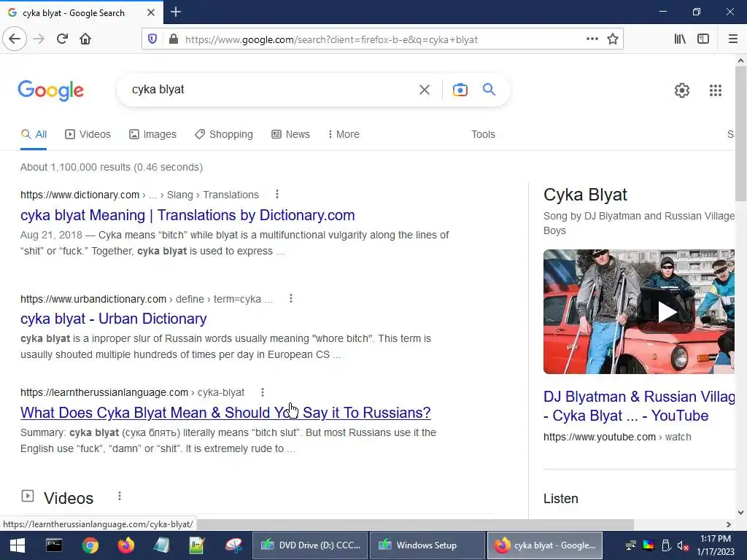The image size is (747, 560).
Task: Click the muted volume tray icon
Action: coord(683,545)
